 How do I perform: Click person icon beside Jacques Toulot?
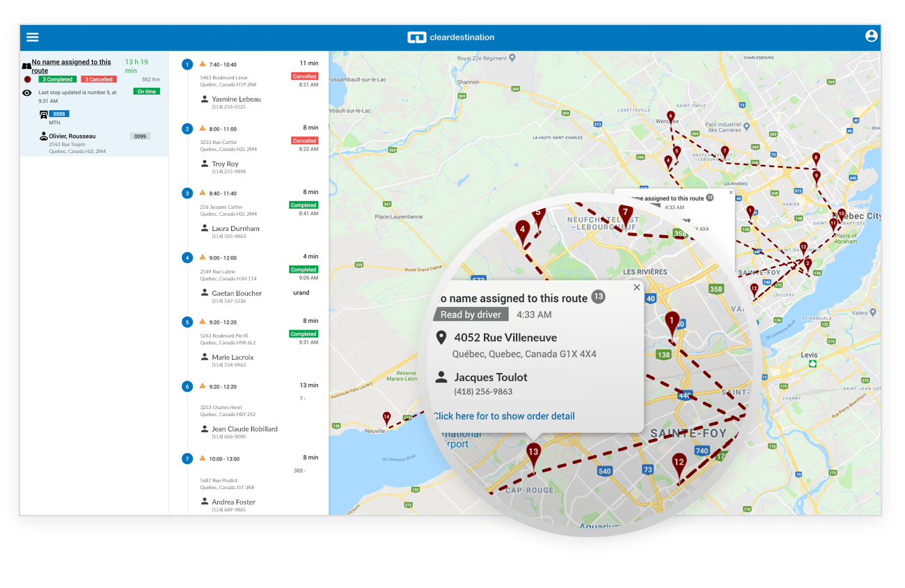[x=441, y=377]
